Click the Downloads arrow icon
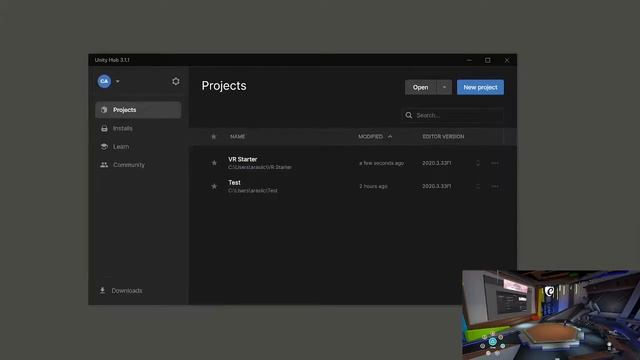This screenshot has height=360, width=640. point(102,291)
